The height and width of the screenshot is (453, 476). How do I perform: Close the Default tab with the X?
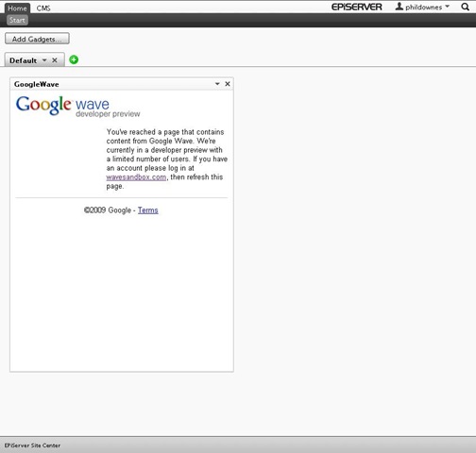click(x=55, y=60)
